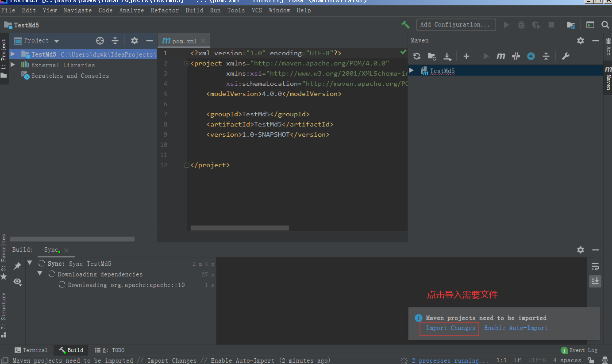Close the pom.xml tab
This screenshot has height=364, width=612.
pyautogui.click(x=203, y=41)
